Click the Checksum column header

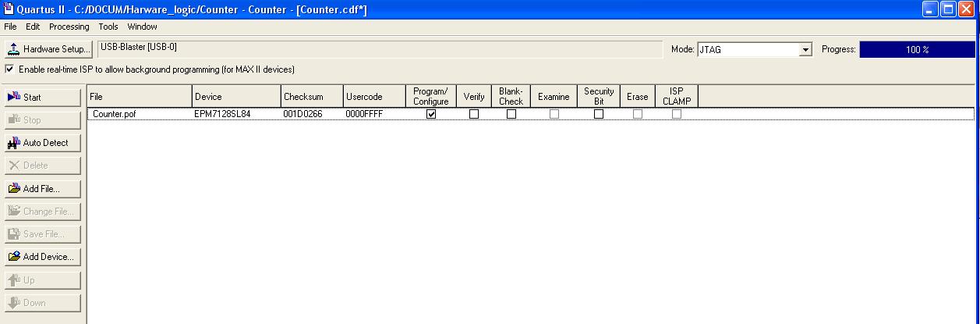pyautogui.click(x=312, y=97)
